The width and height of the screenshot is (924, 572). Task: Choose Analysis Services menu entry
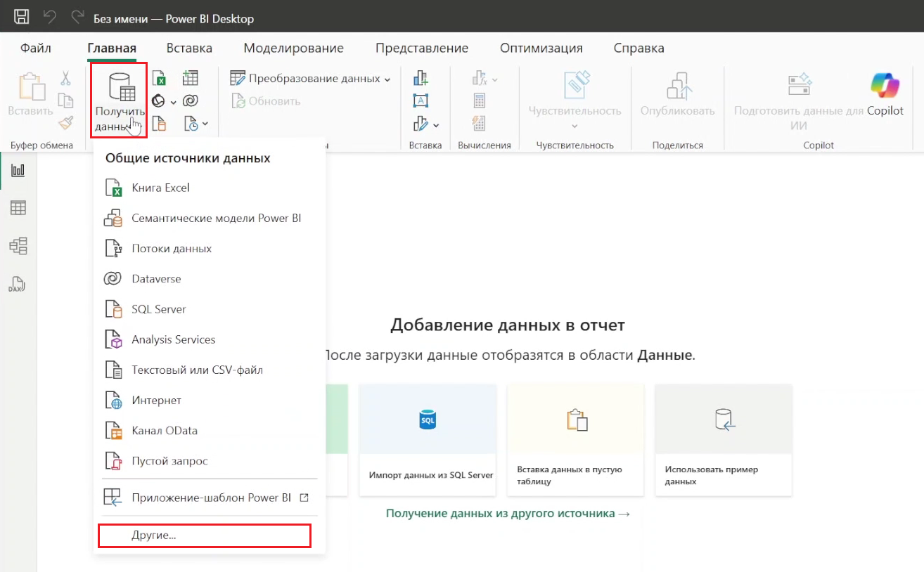pos(209,339)
